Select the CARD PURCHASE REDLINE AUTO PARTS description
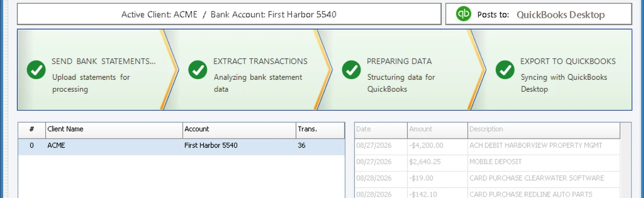The image size is (644, 198). pos(531,194)
